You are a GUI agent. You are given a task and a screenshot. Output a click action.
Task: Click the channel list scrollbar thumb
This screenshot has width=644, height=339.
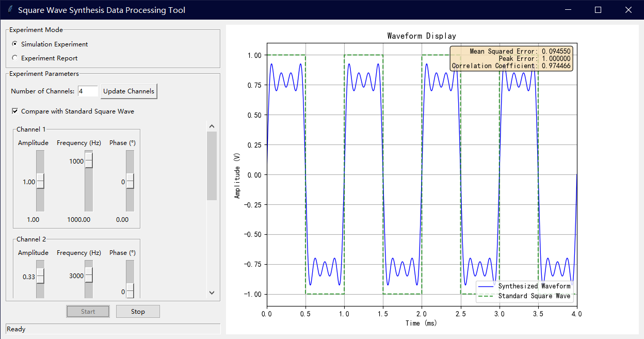click(212, 165)
